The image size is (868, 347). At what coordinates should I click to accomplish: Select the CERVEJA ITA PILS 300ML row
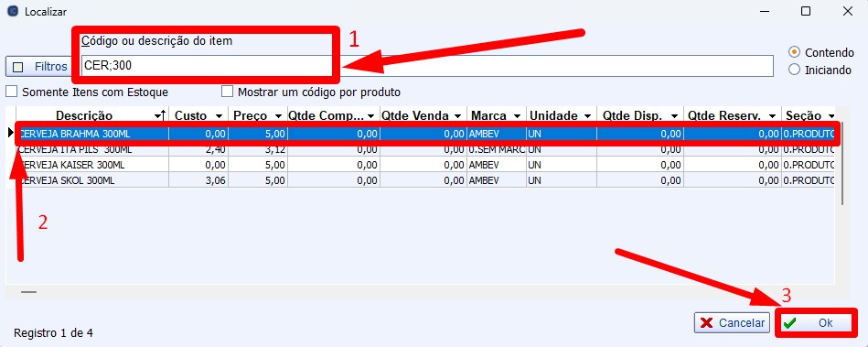(x=425, y=149)
